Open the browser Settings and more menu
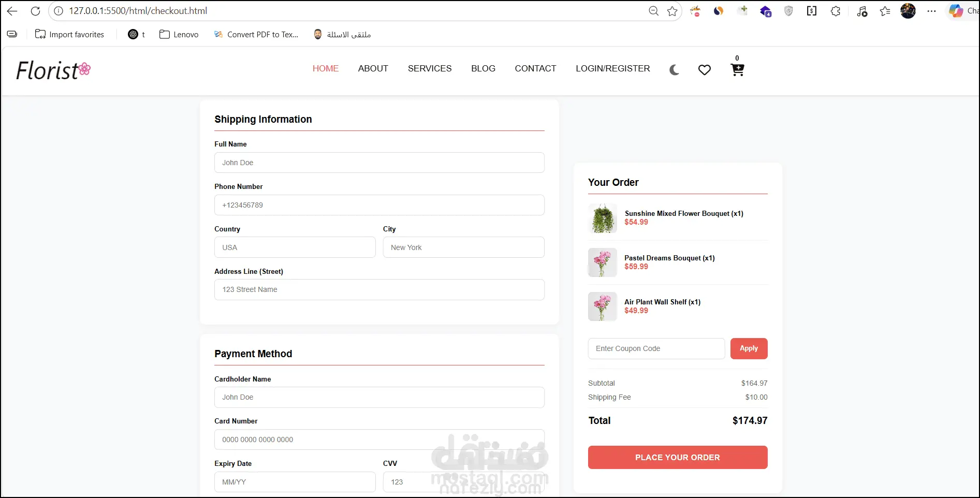The image size is (980, 498). pos(931,11)
